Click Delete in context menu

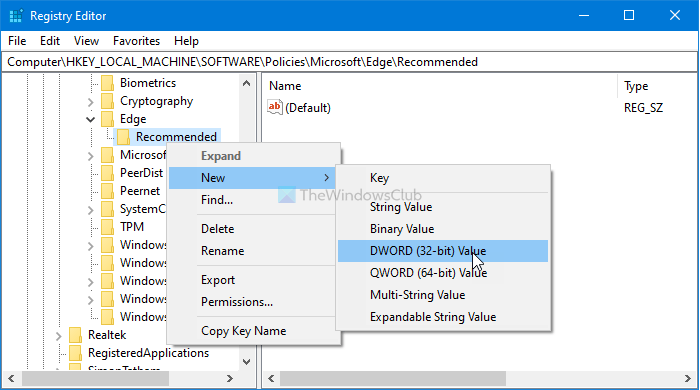[x=253, y=229]
